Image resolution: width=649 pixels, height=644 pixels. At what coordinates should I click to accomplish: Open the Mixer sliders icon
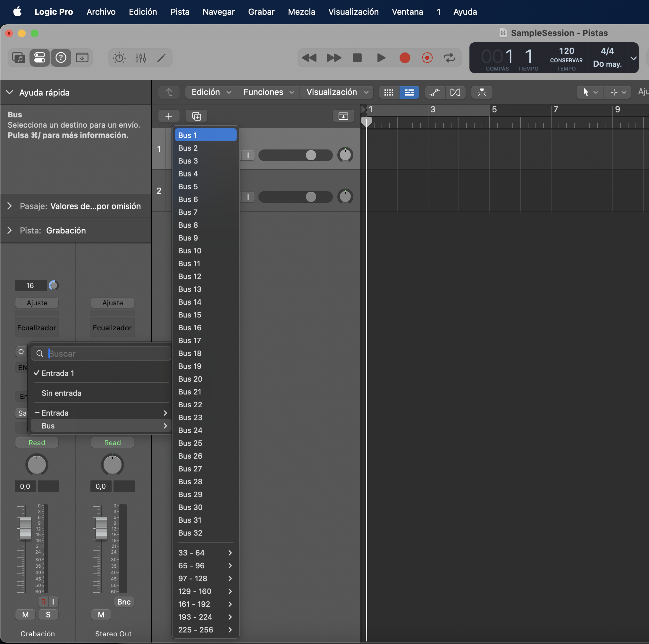140,58
